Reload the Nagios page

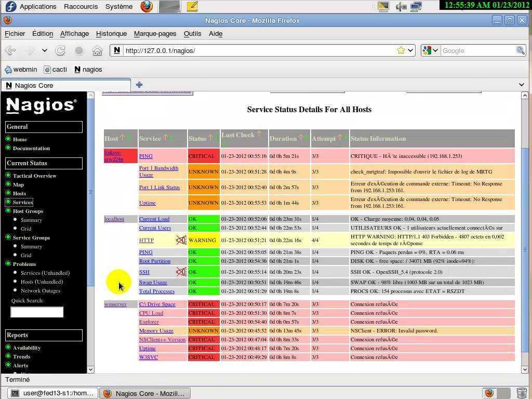[60, 50]
